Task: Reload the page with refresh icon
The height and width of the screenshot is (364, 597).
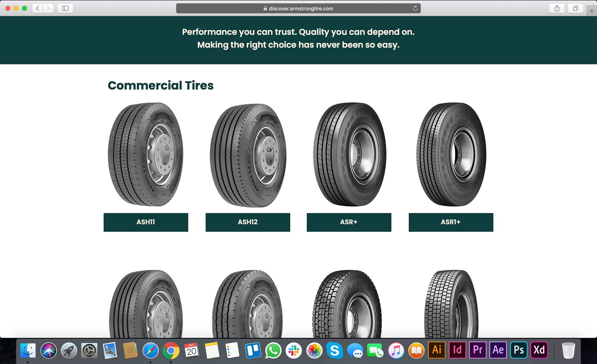Action: (415, 8)
